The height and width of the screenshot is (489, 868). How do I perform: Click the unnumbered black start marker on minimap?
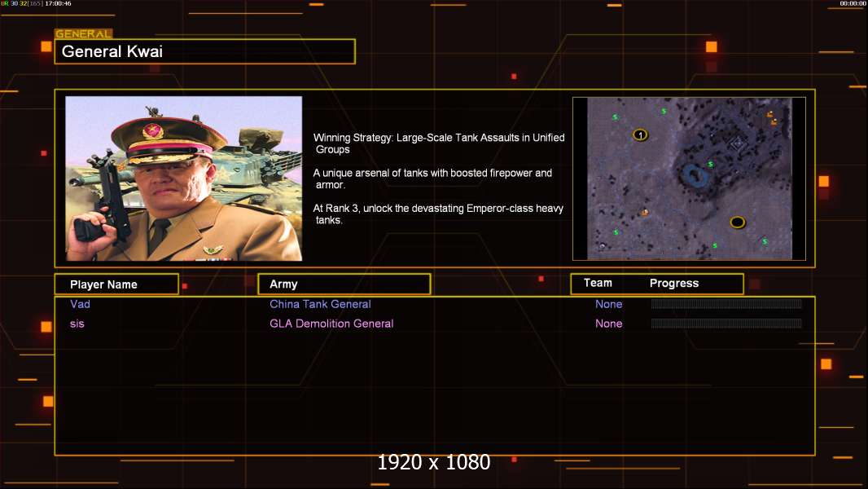pos(738,222)
